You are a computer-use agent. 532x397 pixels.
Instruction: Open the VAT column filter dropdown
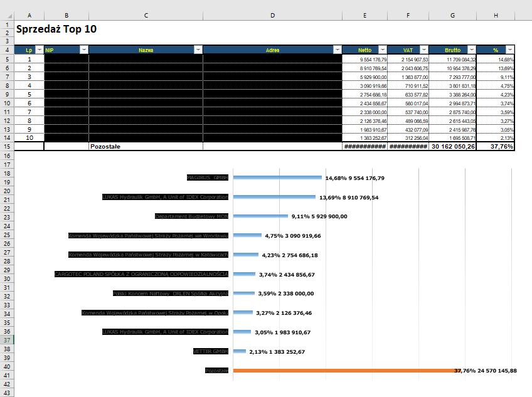[423, 50]
